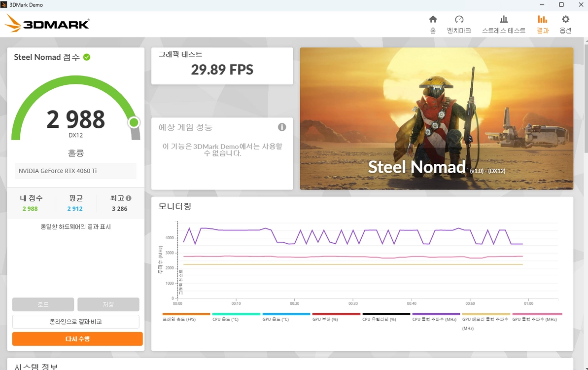Toggle CPU 유틸리티 legend item
The width and height of the screenshot is (588, 370).
pyautogui.click(x=386, y=317)
